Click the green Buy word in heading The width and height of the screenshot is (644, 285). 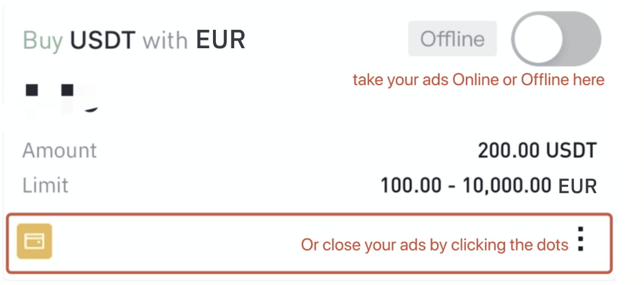click(43, 40)
